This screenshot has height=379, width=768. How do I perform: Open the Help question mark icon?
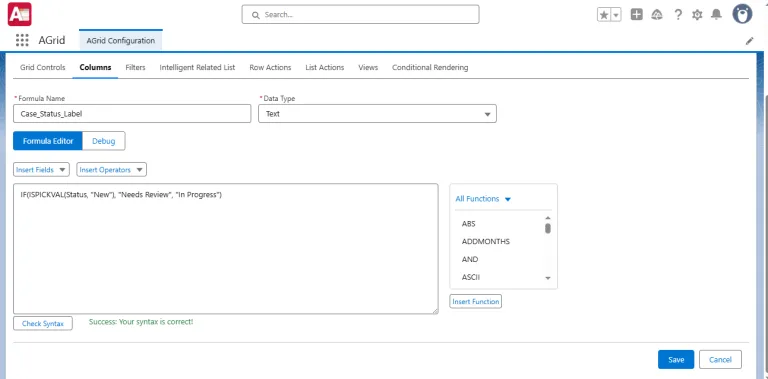[678, 15]
